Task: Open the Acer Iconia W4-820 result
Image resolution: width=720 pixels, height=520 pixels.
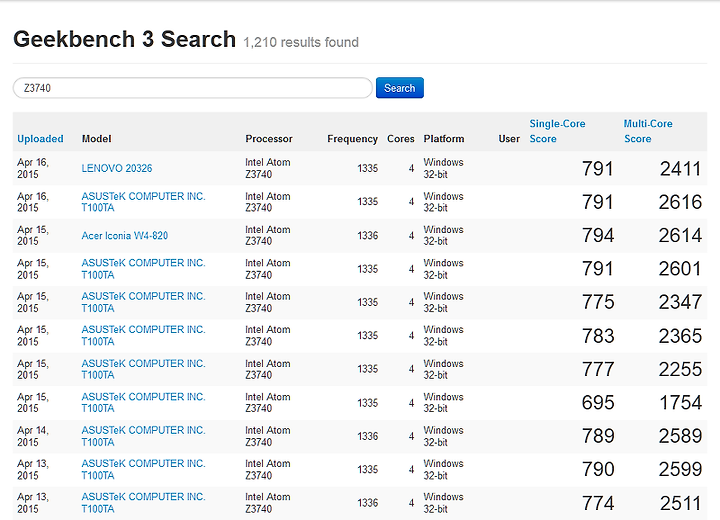Action: 124,236
